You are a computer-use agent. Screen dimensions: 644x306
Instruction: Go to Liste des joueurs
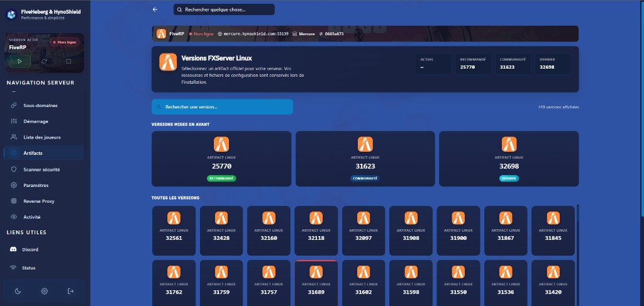43,137
